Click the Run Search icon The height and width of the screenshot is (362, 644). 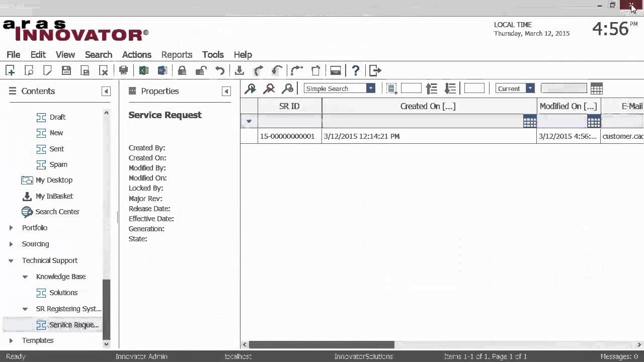tap(250, 89)
